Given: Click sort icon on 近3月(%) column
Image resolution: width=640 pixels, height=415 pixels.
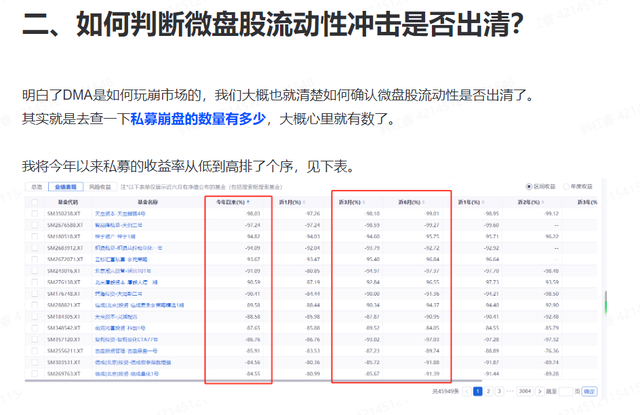Looking at the screenshot, I should point(365,201).
